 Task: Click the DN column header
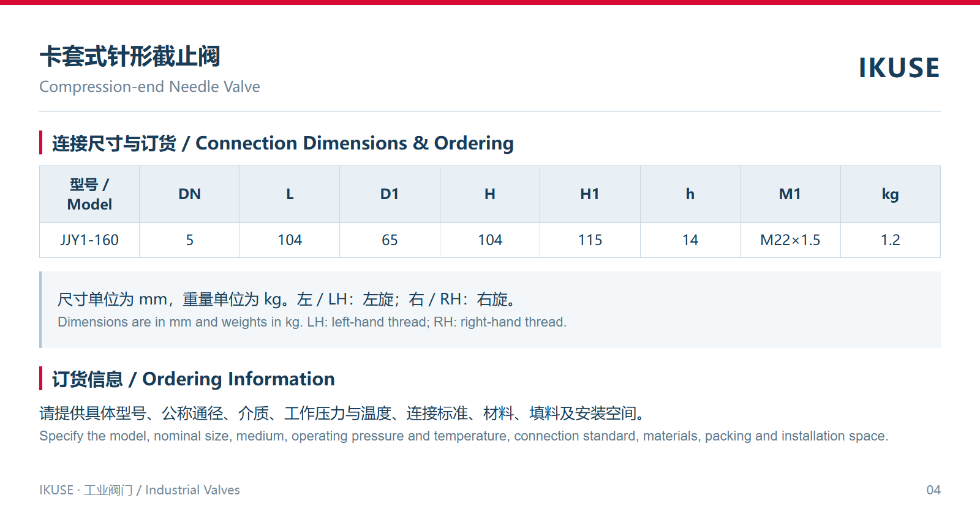coord(189,194)
